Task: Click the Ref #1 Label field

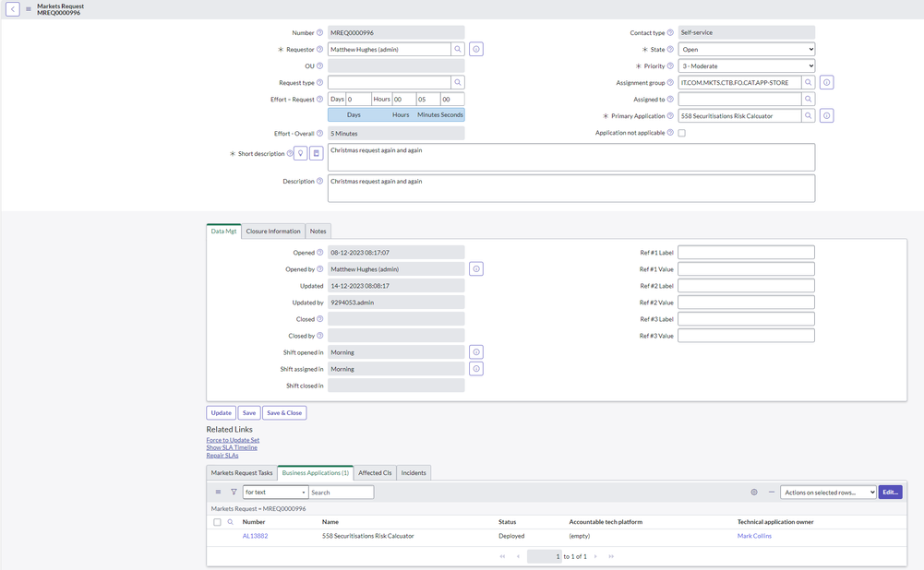Action: coord(746,253)
